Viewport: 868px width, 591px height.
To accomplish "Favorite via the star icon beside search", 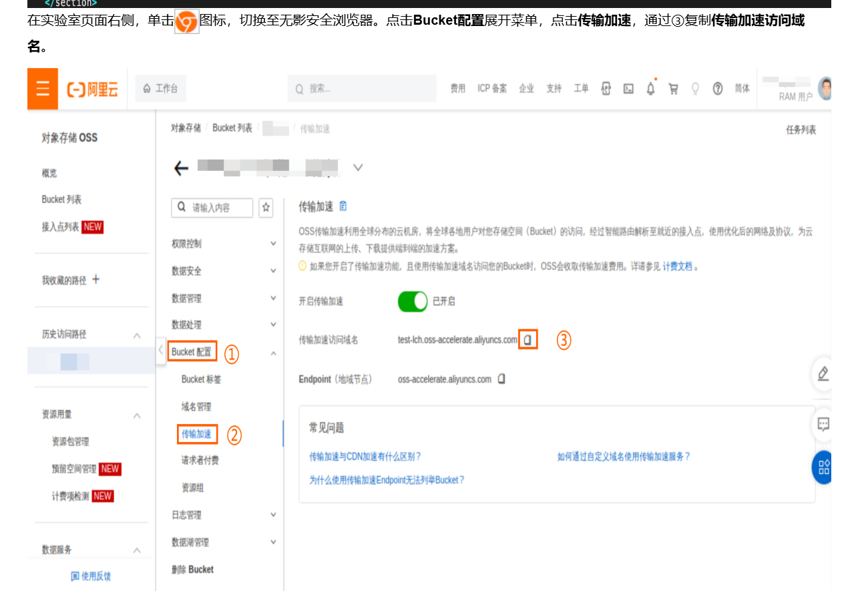I will coord(266,208).
